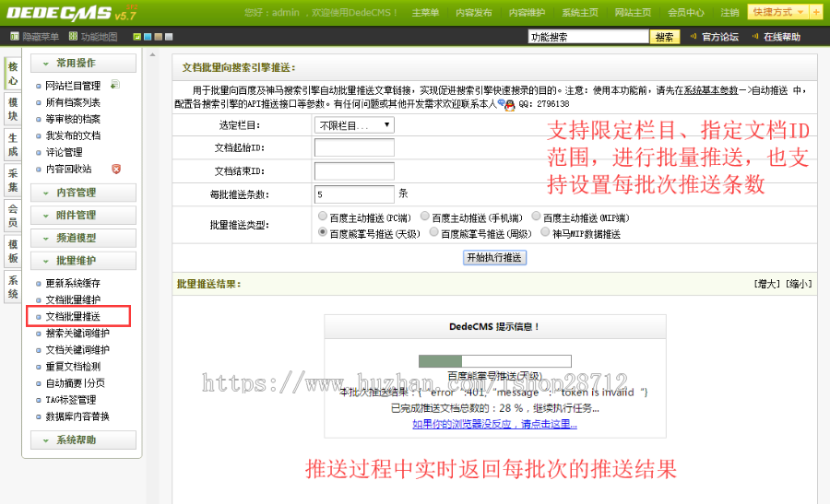Click the [缩小] shrink link
The width and height of the screenshot is (830, 504).
[x=799, y=284]
